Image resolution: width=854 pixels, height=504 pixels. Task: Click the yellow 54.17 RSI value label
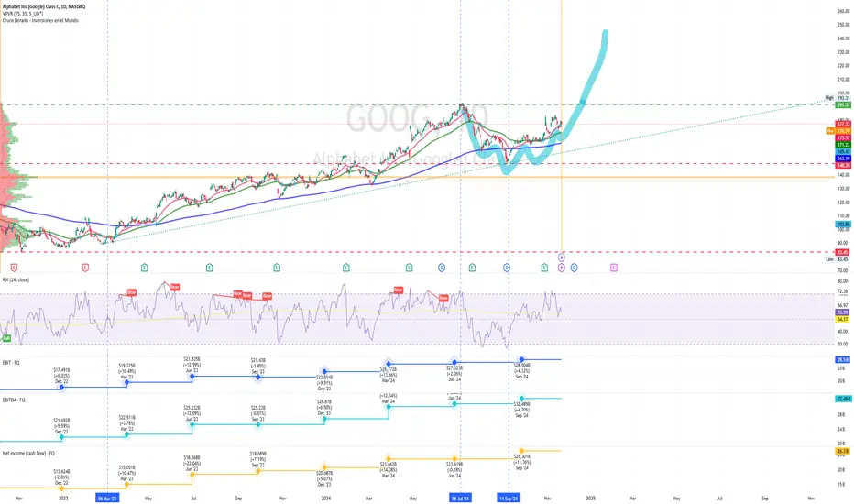coord(843,319)
